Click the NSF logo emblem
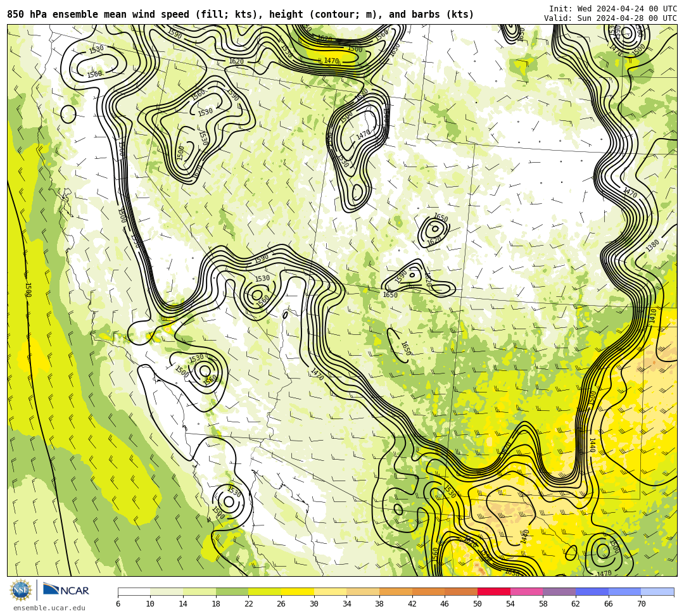The height and width of the screenshot is (616, 684). 20,590
